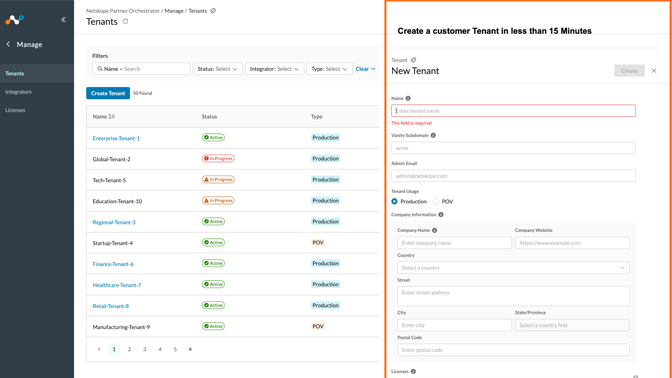Image resolution: width=672 pixels, height=378 pixels.
Task: Open the Healthcare-Tenant-7 link
Action: (117, 285)
